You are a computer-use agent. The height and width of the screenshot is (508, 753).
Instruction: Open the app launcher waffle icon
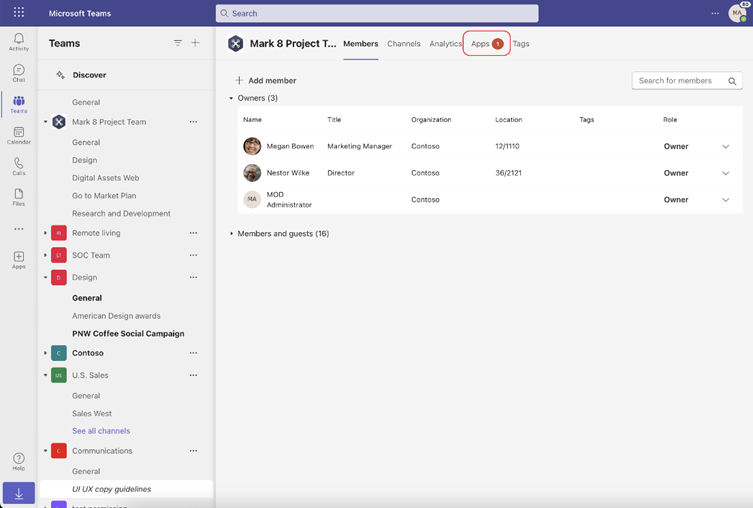pyautogui.click(x=19, y=12)
